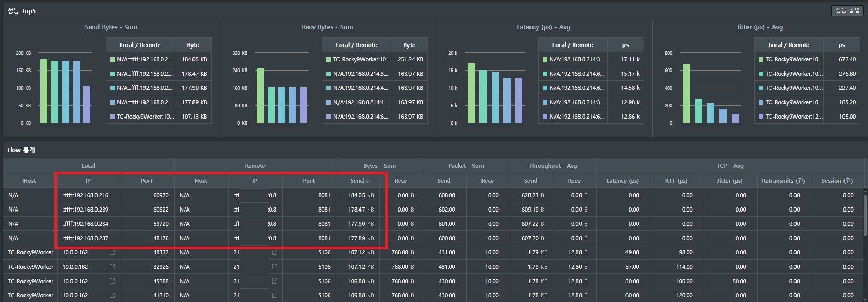Click the Jitter legend entry with value 105.00
Image resolution: width=868 pixels, height=302 pixels.
tap(807, 117)
